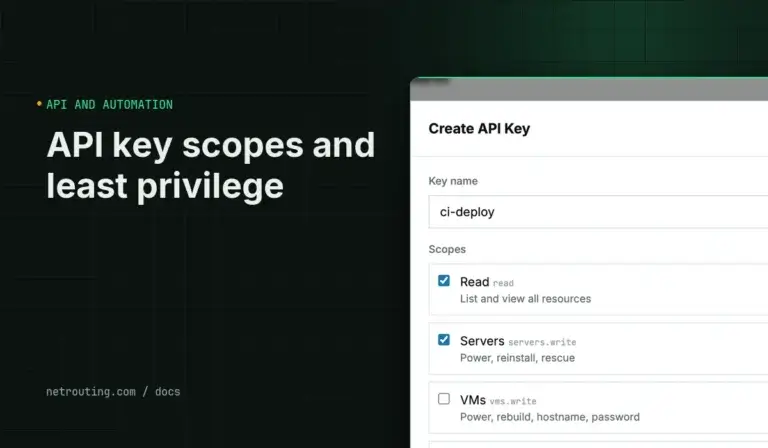The height and width of the screenshot is (448, 768).
Task: Click the 'netrouting.com / docs' text
Action: 113,392
